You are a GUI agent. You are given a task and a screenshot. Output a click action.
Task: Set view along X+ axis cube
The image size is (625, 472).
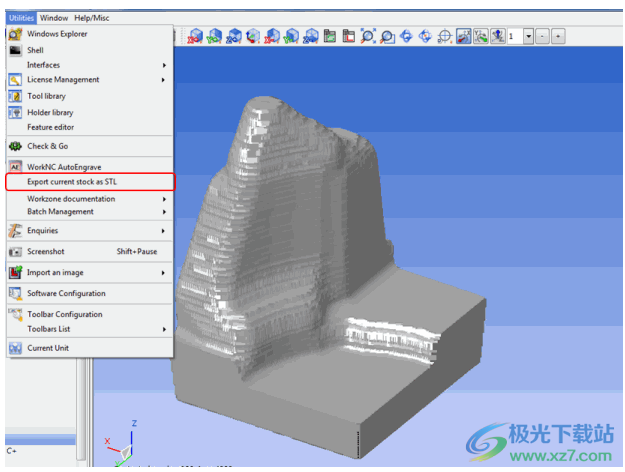point(195,36)
